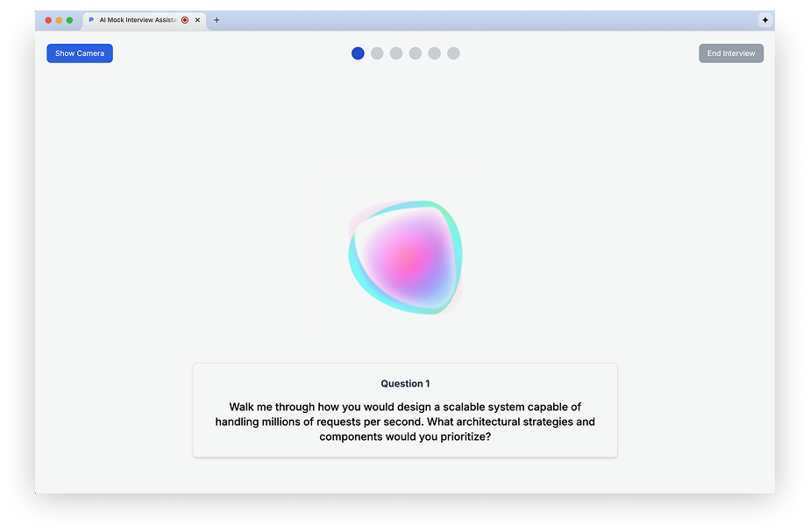Go to the fourth question dot
Image resolution: width=810 pixels, height=532 pixels.
coord(416,53)
